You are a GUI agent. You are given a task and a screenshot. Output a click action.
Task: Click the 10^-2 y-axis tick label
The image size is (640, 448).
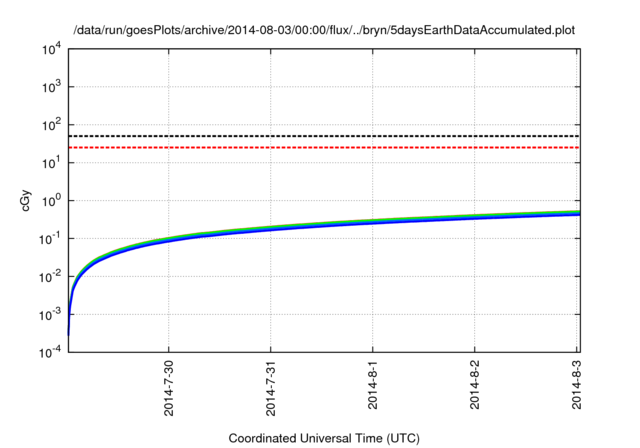[x=50, y=277]
